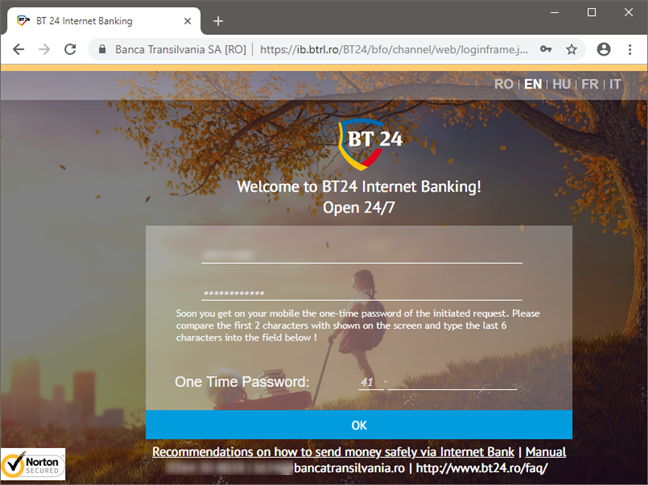Open Recommendations on sending money safely link

333,452
